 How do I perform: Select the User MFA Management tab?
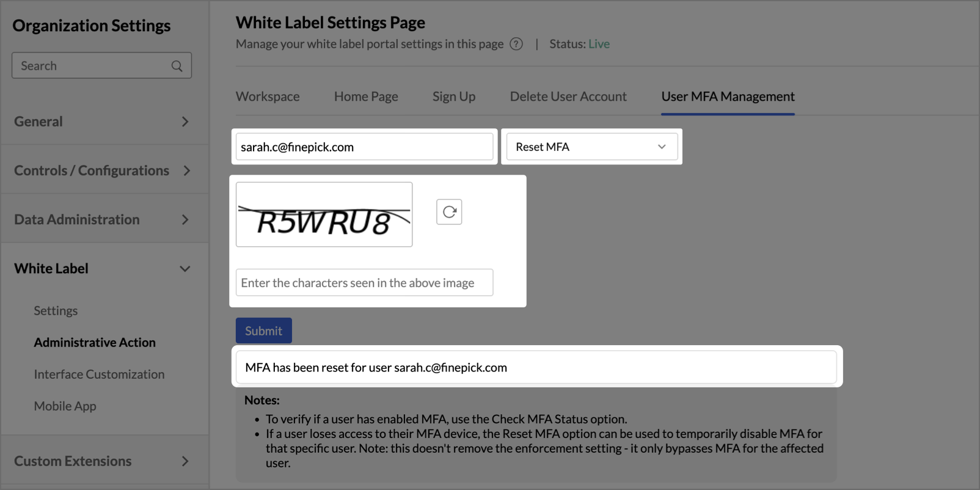[728, 97]
